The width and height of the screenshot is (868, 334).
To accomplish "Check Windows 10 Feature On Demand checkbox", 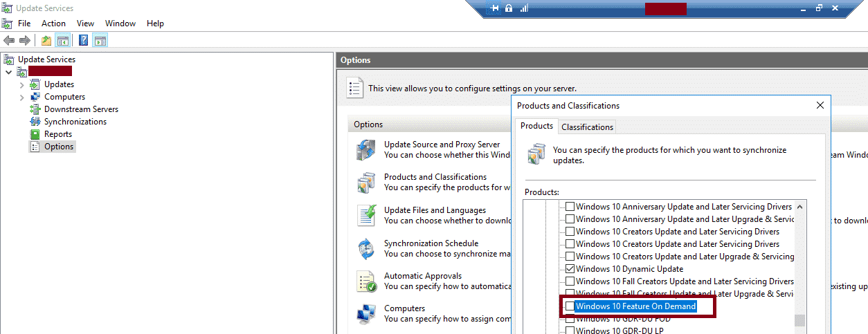I will (570, 306).
